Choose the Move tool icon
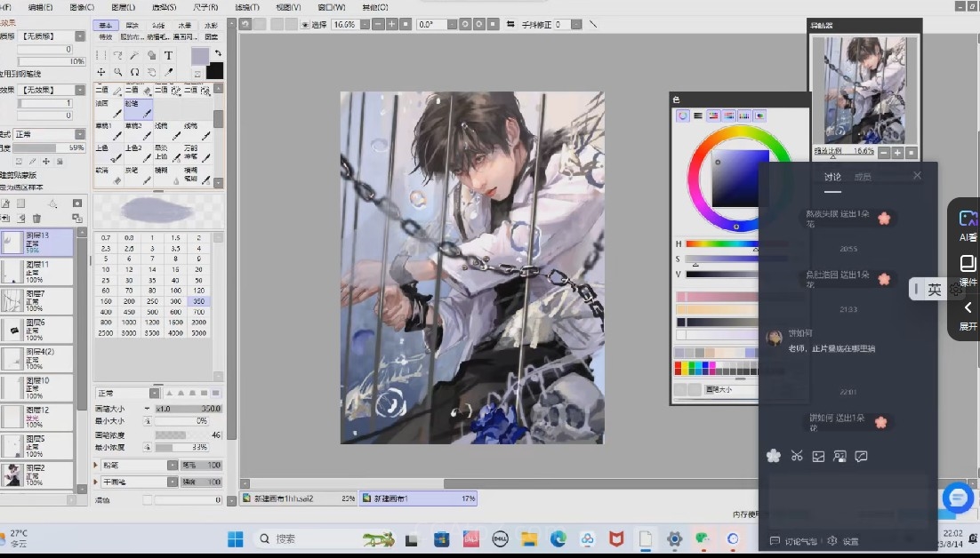 (100, 72)
